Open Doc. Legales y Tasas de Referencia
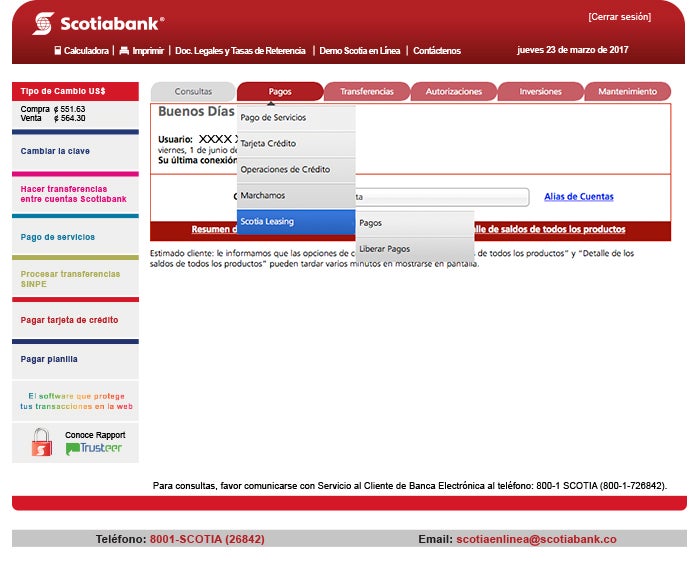Image resolution: width=700 pixels, height=561 pixels. coord(240,50)
